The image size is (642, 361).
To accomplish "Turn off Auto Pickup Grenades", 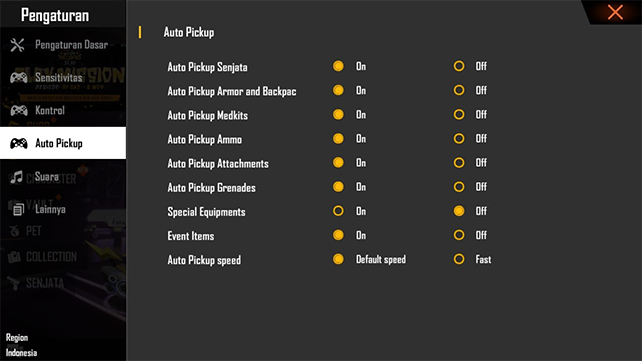I will [x=459, y=187].
